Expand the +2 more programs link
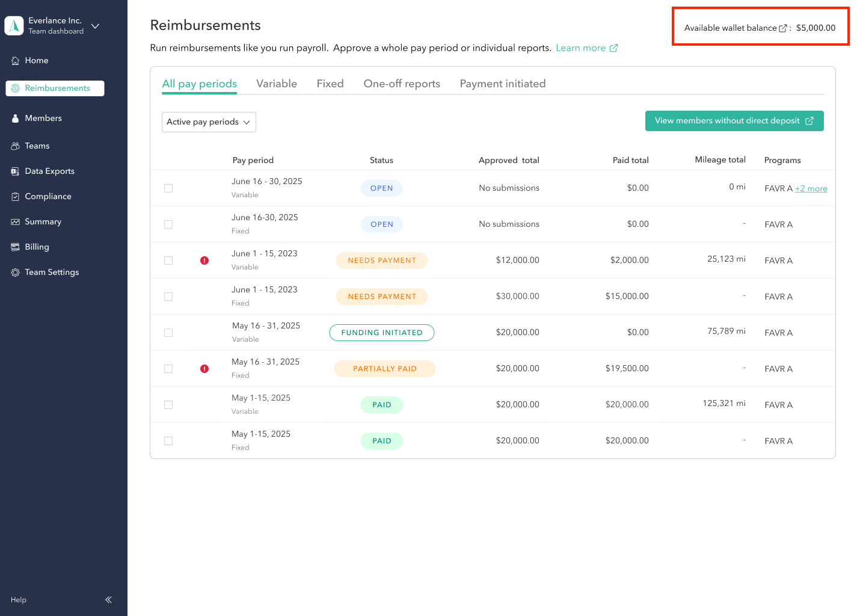Screen dimensions: 866x616 (811, 188)
